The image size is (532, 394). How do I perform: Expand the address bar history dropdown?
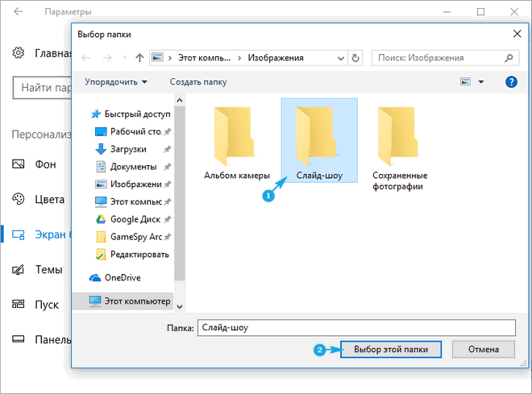coord(339,58)
